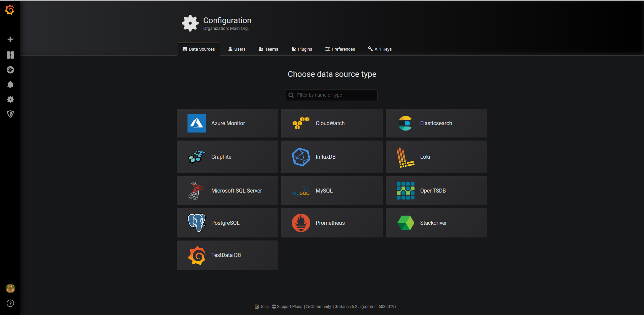Open the Create plus menu in sidebar

click(x=10, y=40)
